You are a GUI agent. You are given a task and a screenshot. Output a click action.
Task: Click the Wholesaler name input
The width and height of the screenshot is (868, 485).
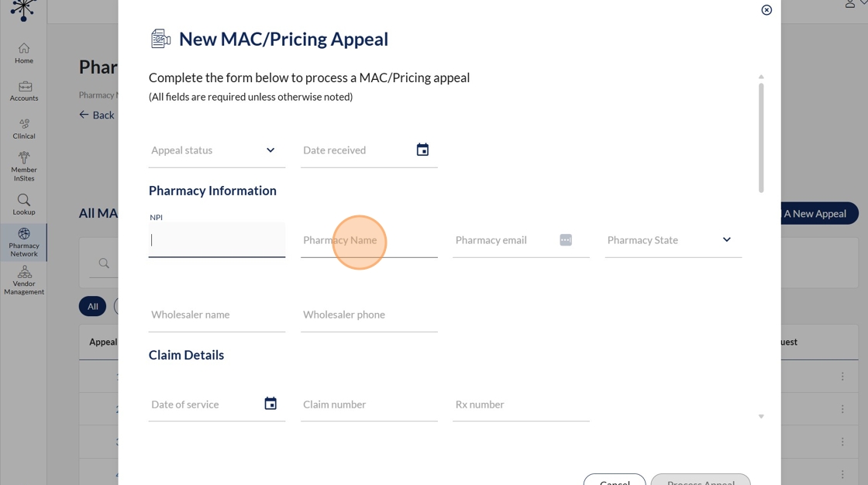[216, 315]
